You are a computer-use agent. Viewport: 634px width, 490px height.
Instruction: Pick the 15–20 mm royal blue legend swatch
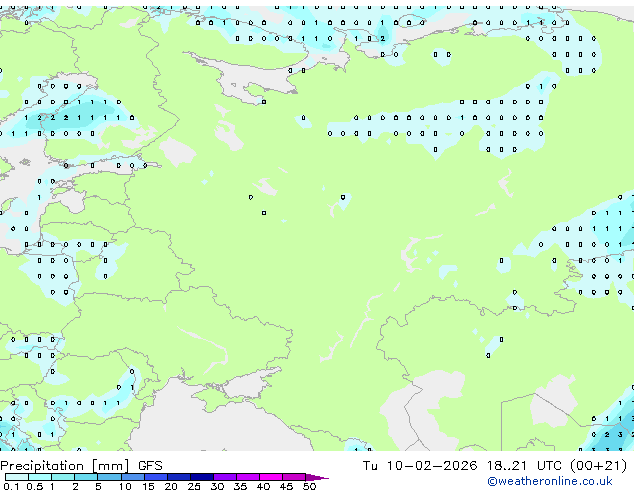pyautogui.click(x=156, y=477)
